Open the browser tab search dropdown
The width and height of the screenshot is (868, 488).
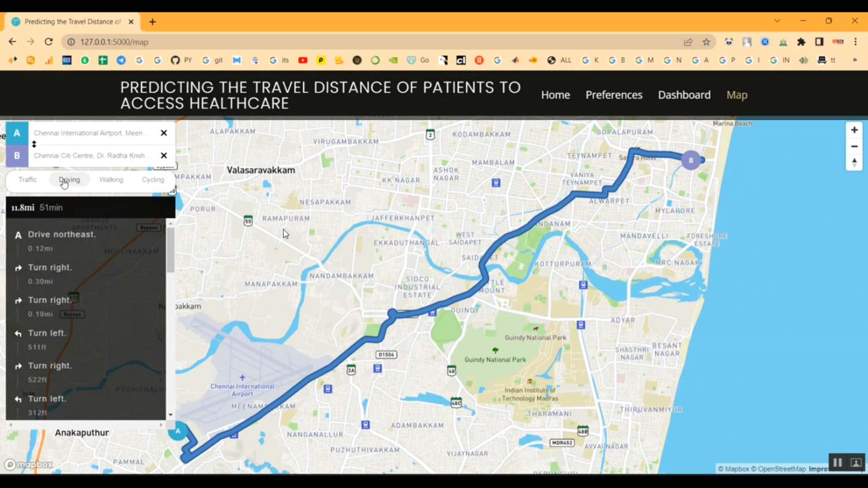click(777, 21)
